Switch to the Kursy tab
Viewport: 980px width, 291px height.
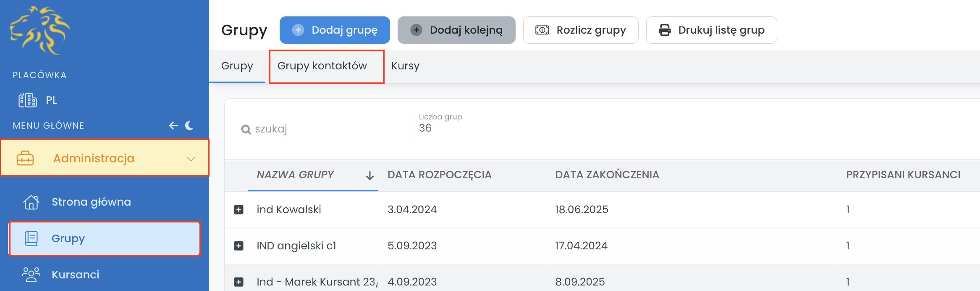[405, 66]
